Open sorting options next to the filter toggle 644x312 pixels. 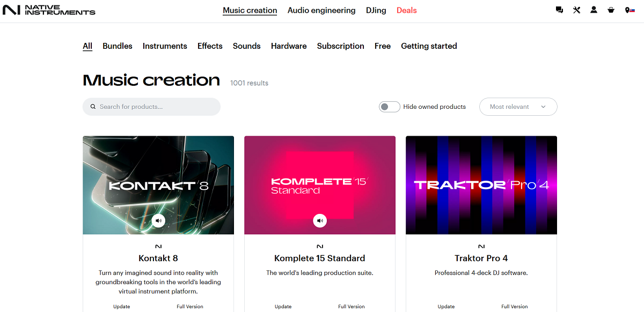click(517, 107)
